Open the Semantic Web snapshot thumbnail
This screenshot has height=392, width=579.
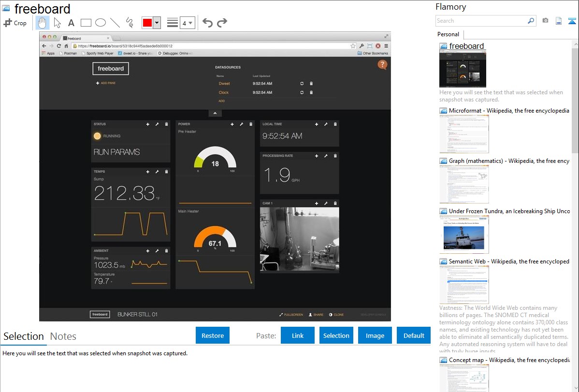click(x=464, y=285)
